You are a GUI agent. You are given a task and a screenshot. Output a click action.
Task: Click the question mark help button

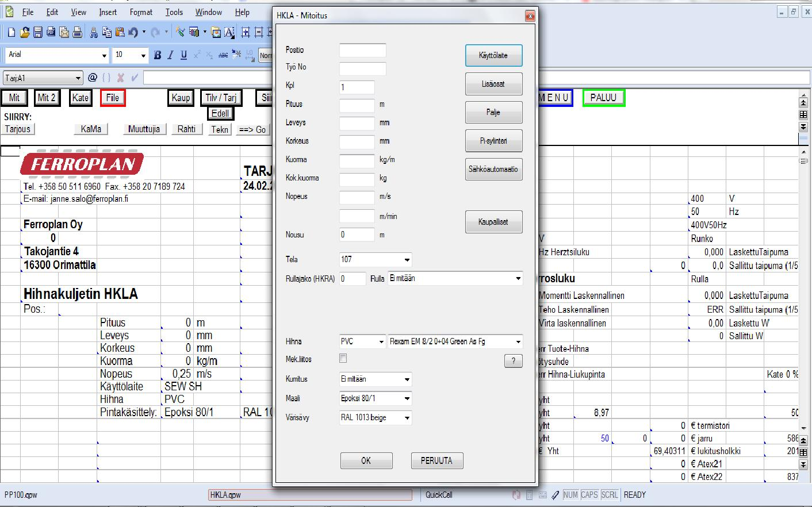(x=513, y=360)
